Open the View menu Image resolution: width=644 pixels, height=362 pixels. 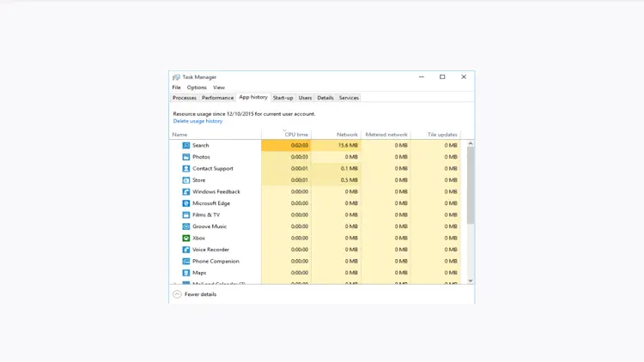pyautogui.click(x=219, y=87)
